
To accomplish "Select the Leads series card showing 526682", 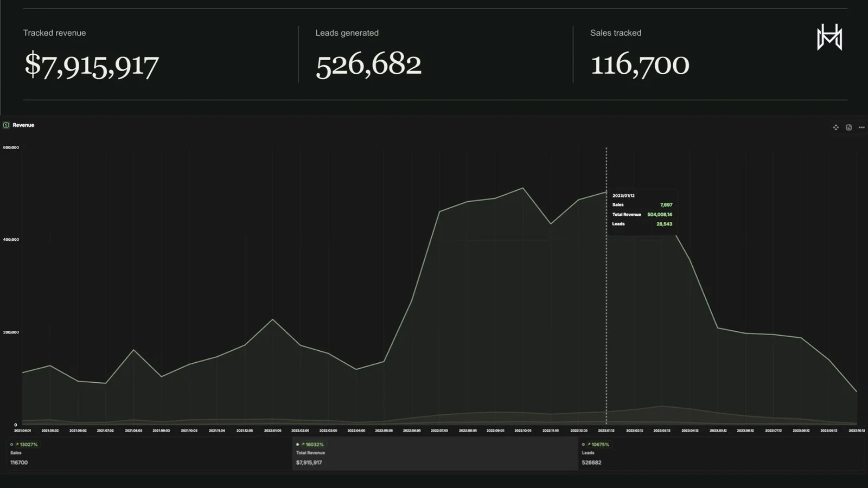I will click(722, 454).
